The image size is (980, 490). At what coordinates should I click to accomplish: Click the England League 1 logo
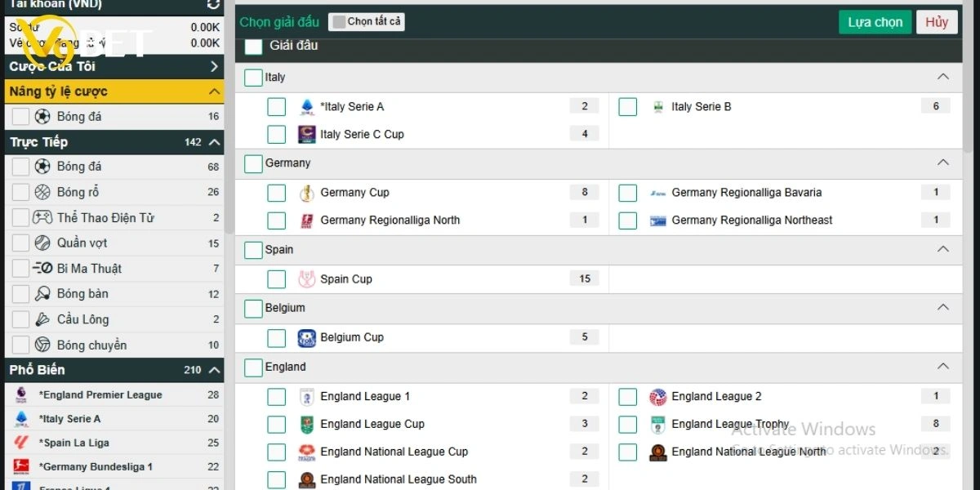point(307,396)
